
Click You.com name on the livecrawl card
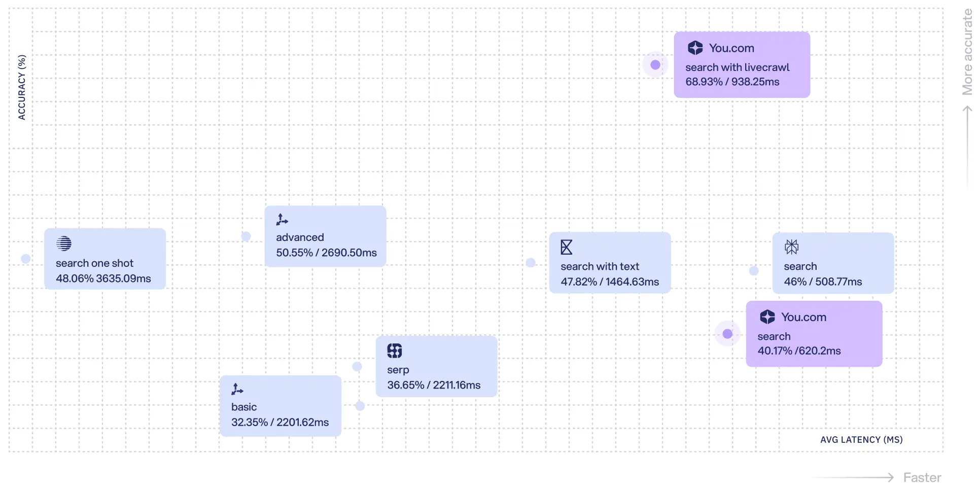click(x=731, y=48)
